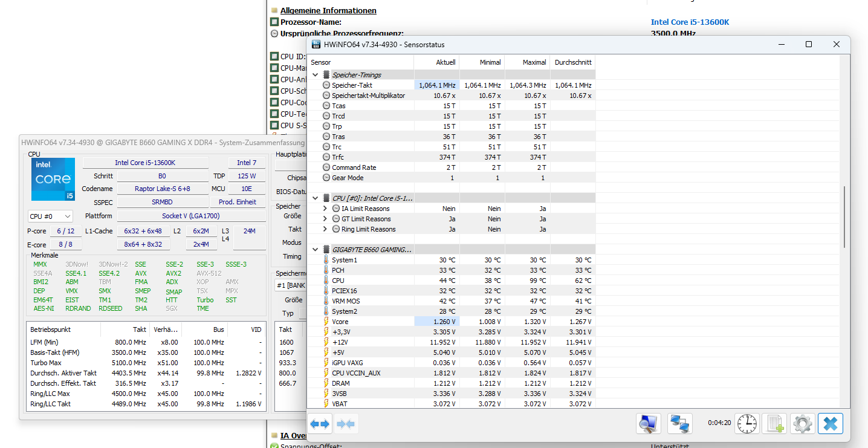The width and height of the screenshot is (868, 448).
Task: Click the clock reset timer icon
Action: (x=747, y=423)
